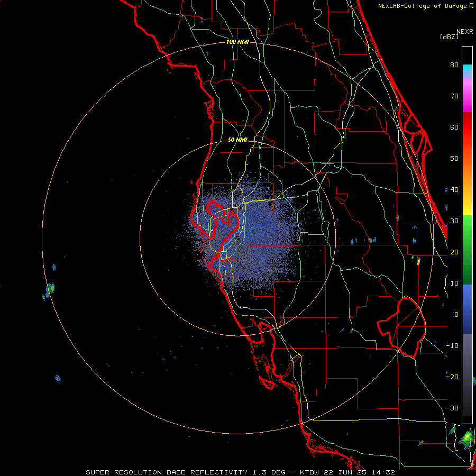Click the SUPER-RESOLUTION BASE REFLECTIVITY caption text
Screen dimensions: 476x476
click(167, 472)
